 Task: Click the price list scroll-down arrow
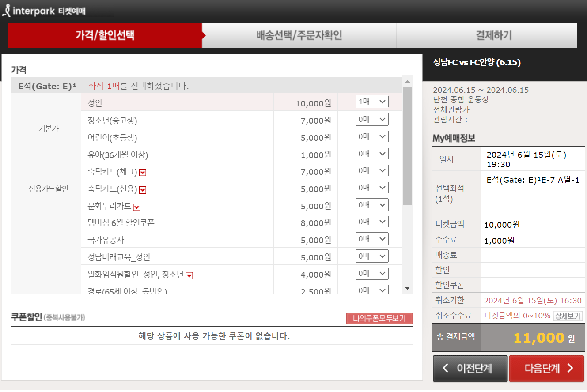407,288
